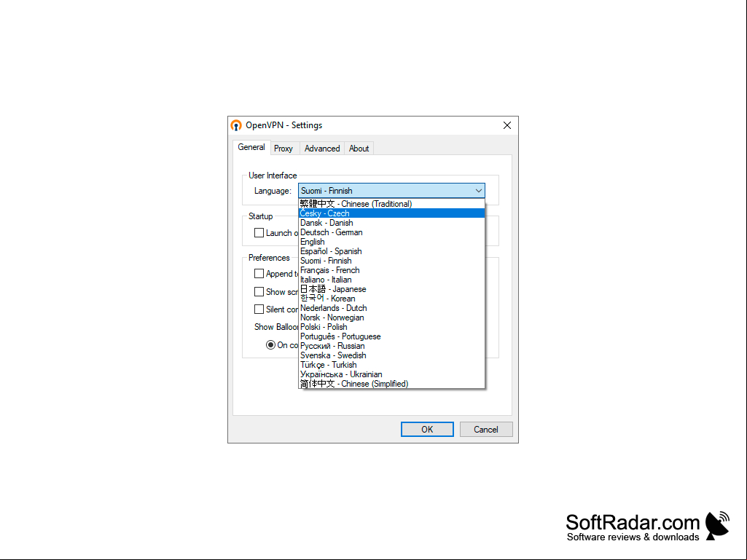Select Dansk - Danish in the list
Viewport: 747px width, 560px height.
[391, 223]
